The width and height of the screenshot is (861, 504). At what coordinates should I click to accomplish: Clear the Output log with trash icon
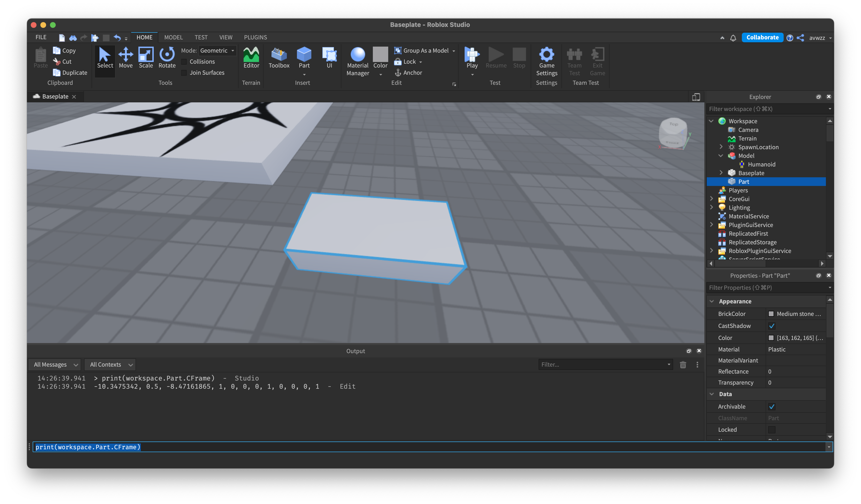coord(683,365)
